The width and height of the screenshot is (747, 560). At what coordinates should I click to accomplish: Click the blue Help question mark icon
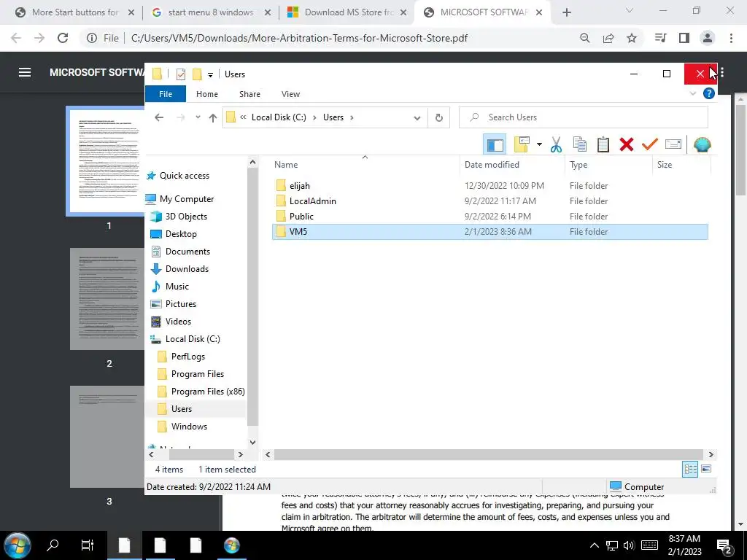(x=709, y=93)
